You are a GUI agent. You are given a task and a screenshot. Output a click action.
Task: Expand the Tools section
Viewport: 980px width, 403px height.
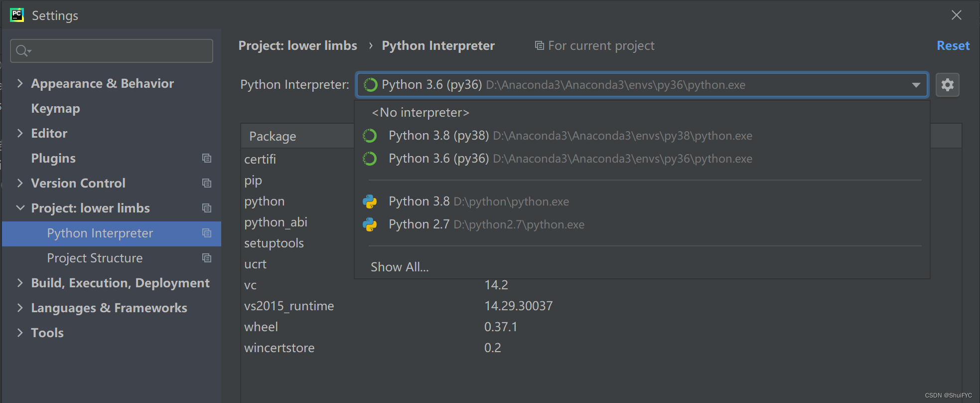tap(20, 333)
